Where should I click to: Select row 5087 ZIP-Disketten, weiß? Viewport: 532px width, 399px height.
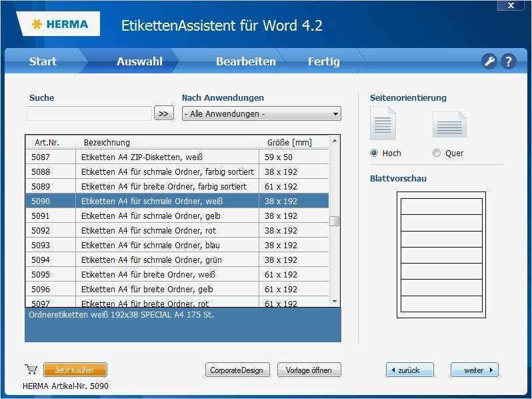point(177,157)
